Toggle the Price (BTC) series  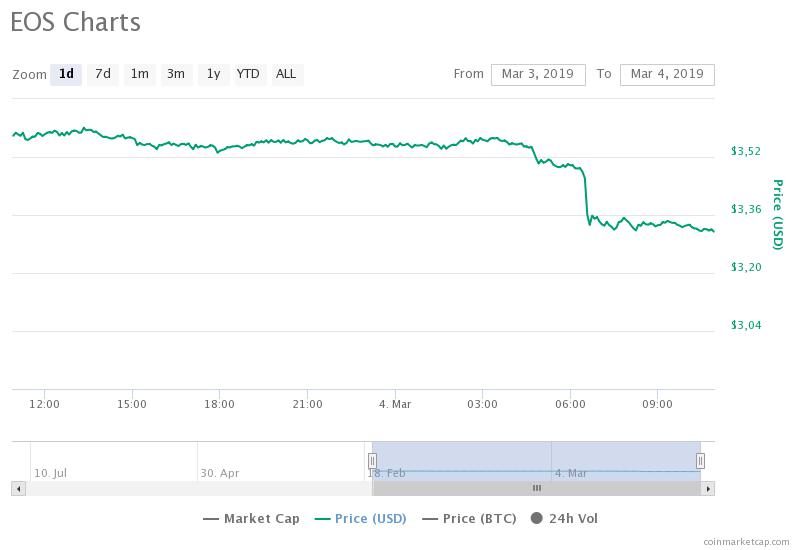coord(472,518)
